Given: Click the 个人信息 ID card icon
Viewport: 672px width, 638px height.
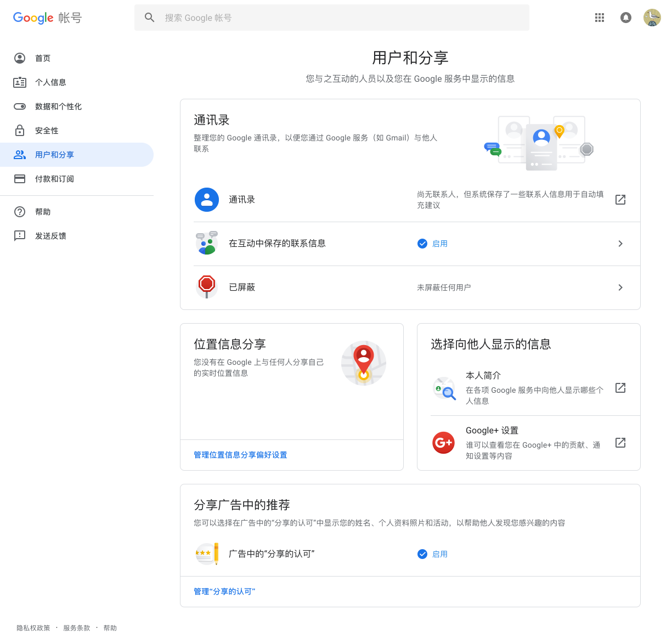Looking at the screenshot, I should pyautogui.click(x=20, y=82).
